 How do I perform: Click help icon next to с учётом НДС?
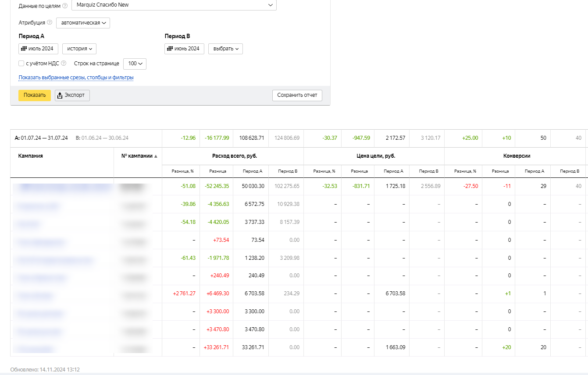tap(64, 64)
